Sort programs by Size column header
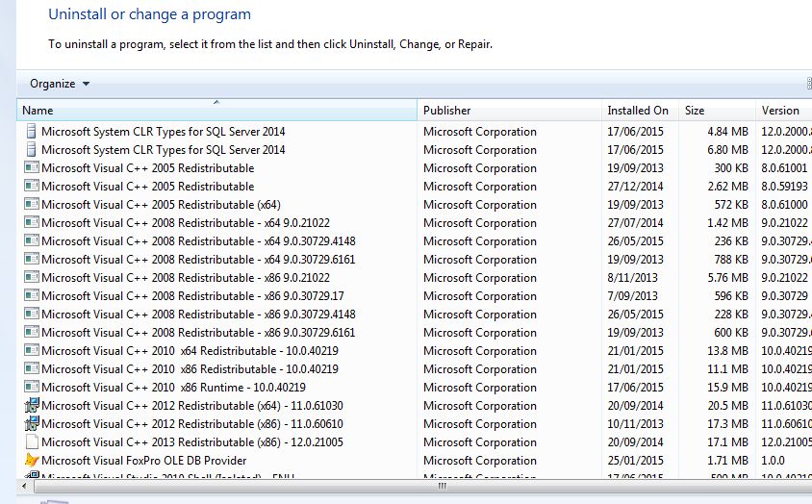Image resolution: width=812 pixels, height=504 pixels. point(717,110)
